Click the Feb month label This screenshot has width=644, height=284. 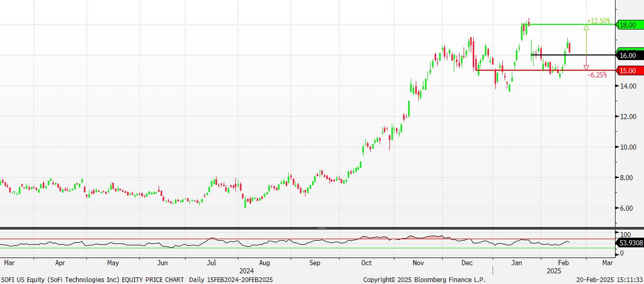point(564,263)
